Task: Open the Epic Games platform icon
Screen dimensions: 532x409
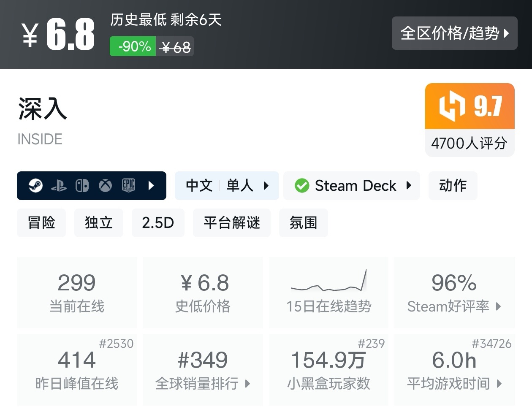Action: tap(128, 185)
